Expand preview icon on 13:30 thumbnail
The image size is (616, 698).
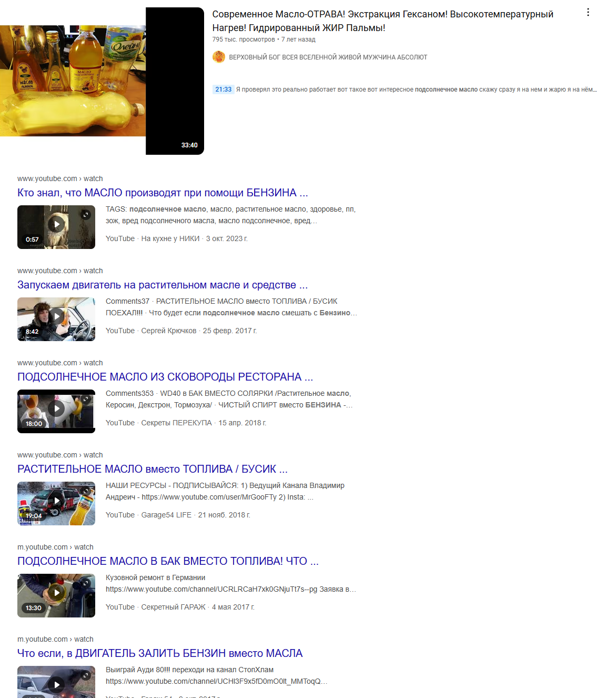86,583
